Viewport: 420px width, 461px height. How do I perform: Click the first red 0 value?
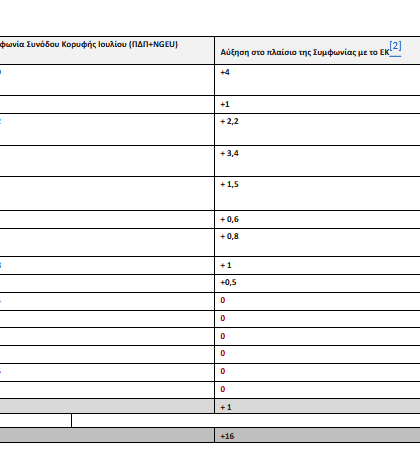223,300
